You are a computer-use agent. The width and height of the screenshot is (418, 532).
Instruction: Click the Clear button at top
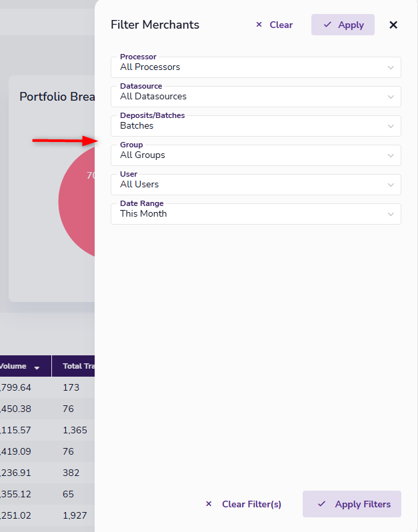coord(274,25)
